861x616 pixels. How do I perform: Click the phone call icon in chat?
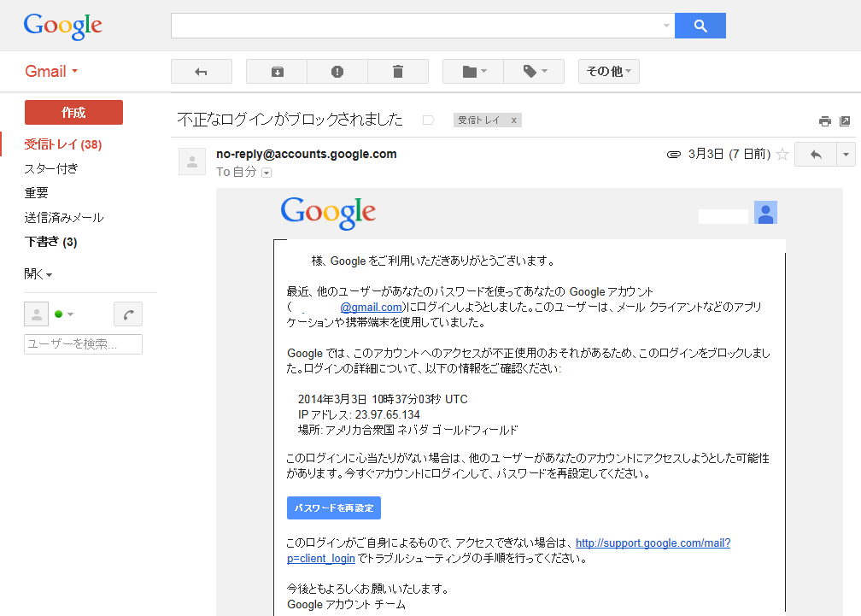(x=128, y=314)
